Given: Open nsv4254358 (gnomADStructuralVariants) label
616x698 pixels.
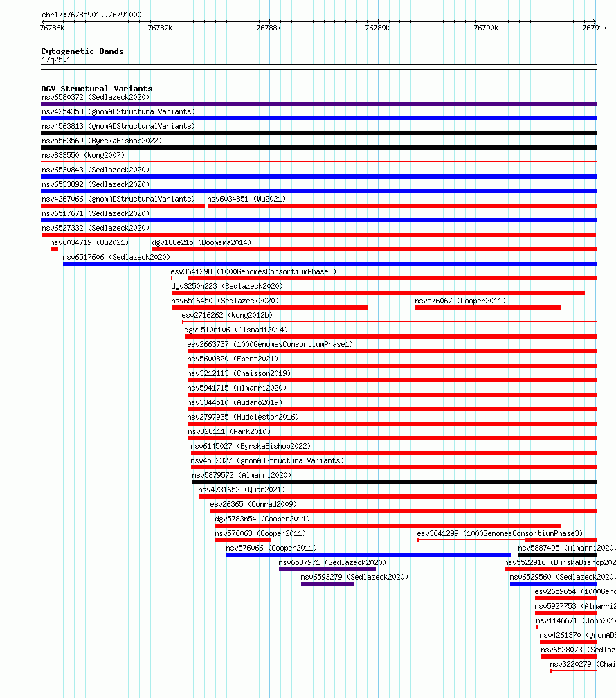Looking at the screenshot, I should [118, 111].
